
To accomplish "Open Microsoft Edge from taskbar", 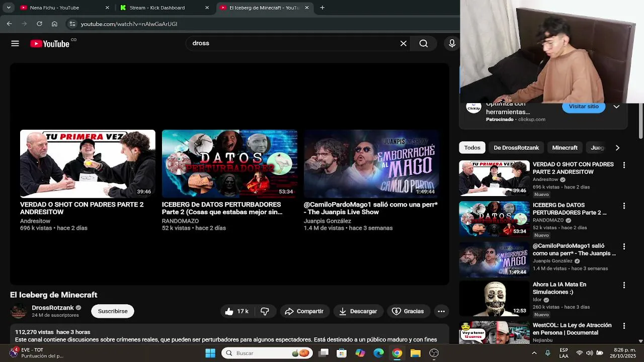I will 378,353.
